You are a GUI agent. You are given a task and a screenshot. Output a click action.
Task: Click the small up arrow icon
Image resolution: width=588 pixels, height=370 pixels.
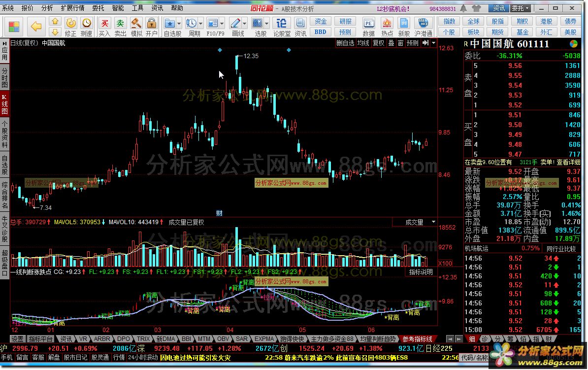pos(55,21)
